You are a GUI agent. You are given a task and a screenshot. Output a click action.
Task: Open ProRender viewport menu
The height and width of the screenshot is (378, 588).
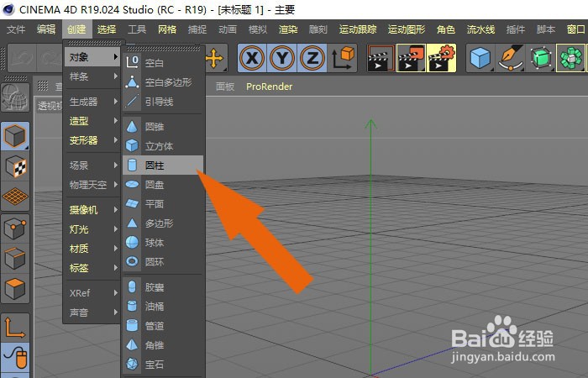270,87
